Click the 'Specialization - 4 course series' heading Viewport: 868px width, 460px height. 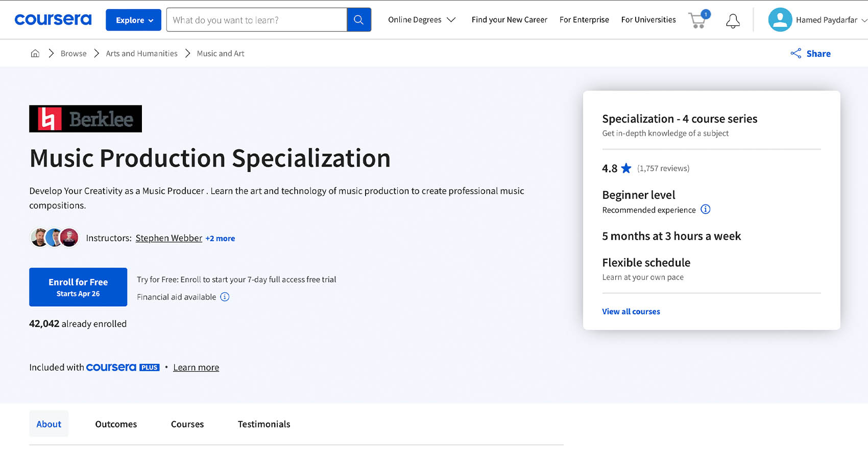pos(680,119)
